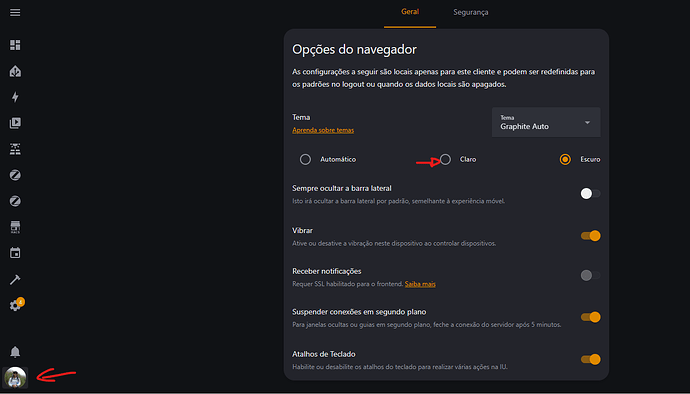Open the HACS store icon in sidebar

point(15,227)
